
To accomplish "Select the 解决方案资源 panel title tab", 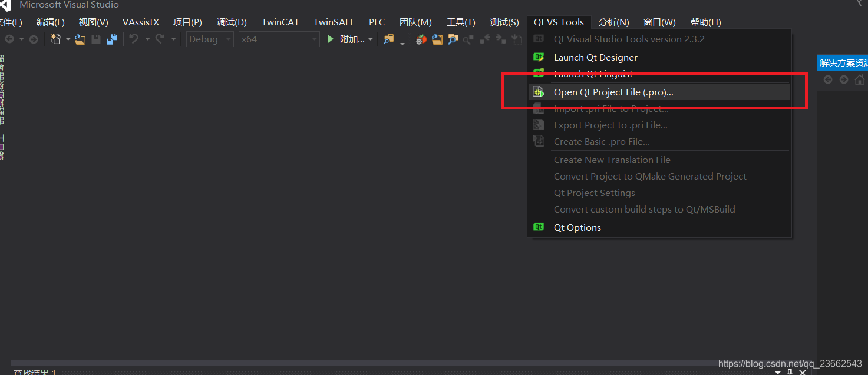I will pos(843,63).
